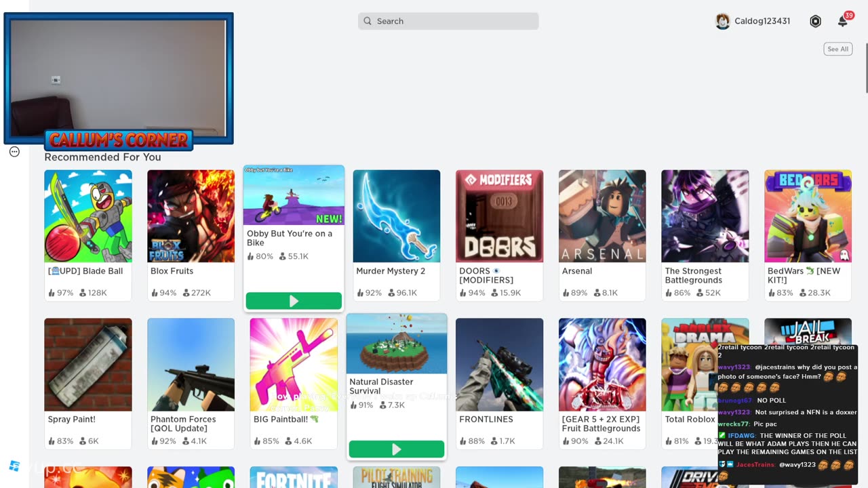Click the Phantom Forces [QOL Update] title
Viewport: 868px width, 488px height.
click(183, 424)
